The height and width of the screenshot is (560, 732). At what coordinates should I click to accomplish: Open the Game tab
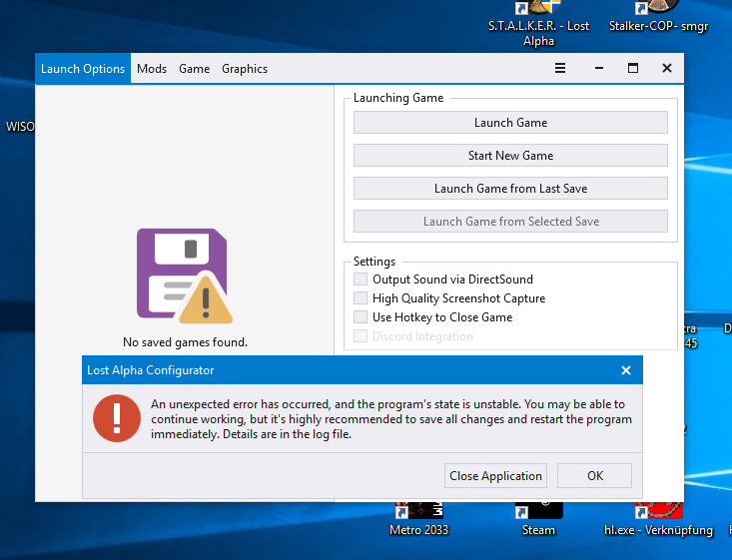(194, 69)
